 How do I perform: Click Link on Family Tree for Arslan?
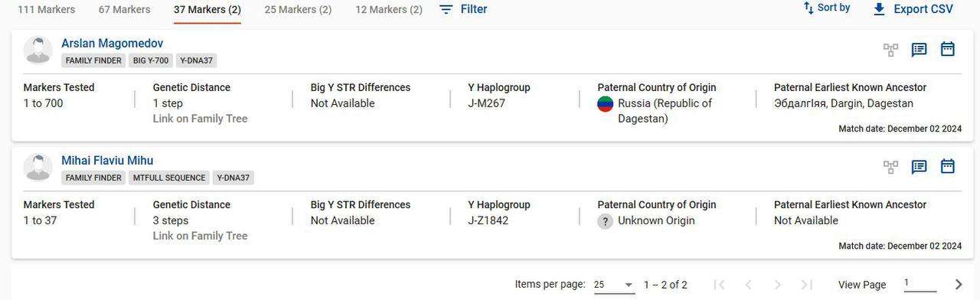[200, 119]
